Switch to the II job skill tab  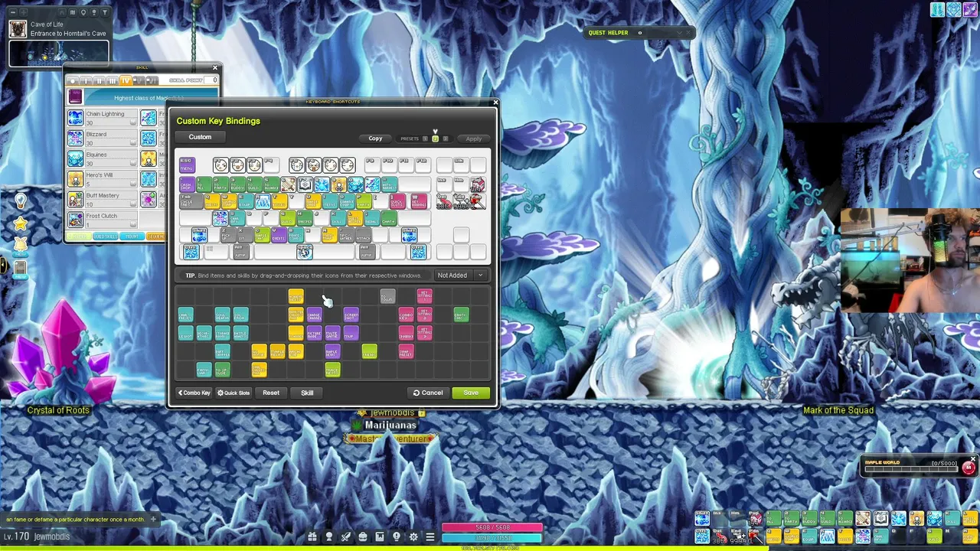99,80
